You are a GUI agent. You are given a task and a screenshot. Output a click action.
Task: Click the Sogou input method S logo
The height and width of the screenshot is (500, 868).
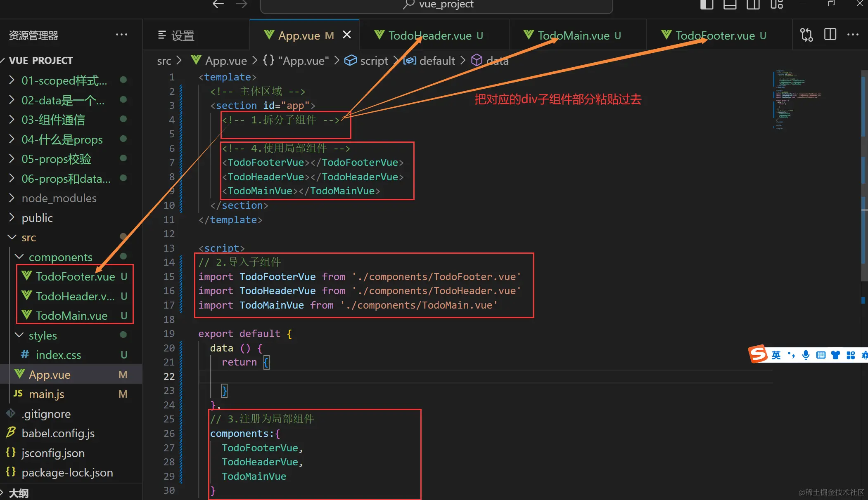coord(758,354)
